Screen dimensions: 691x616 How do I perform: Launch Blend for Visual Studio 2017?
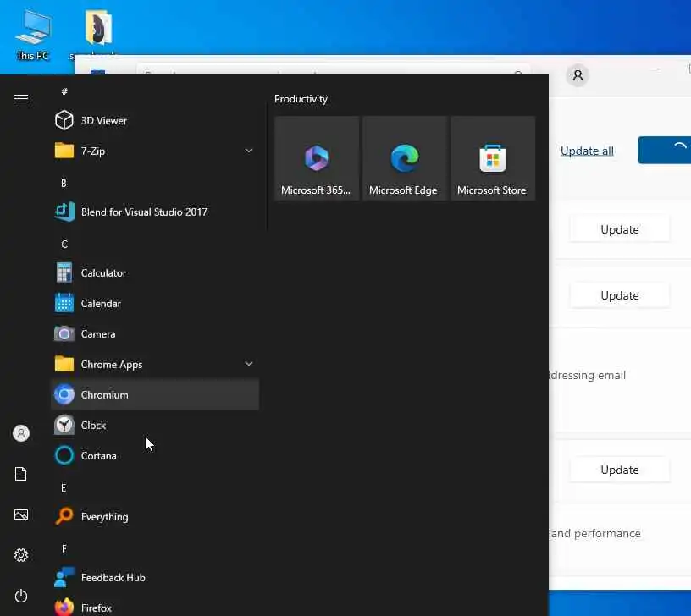[x=155, y=212]
